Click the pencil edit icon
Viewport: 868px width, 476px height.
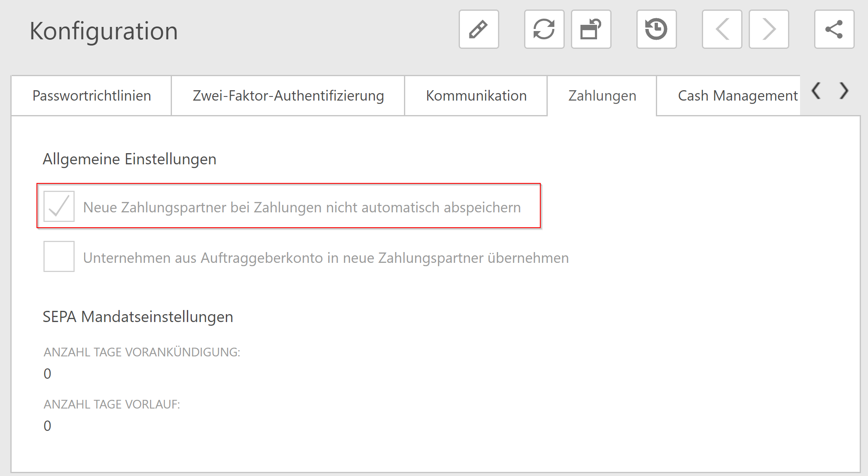479,29
